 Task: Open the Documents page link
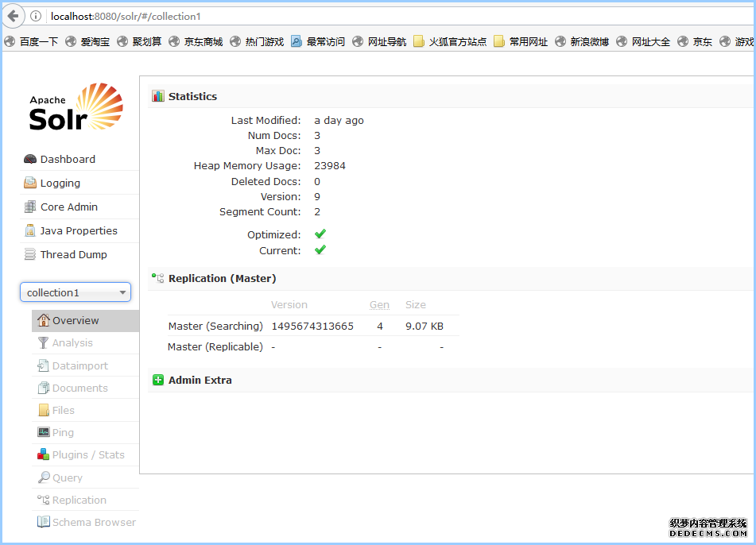79,388
